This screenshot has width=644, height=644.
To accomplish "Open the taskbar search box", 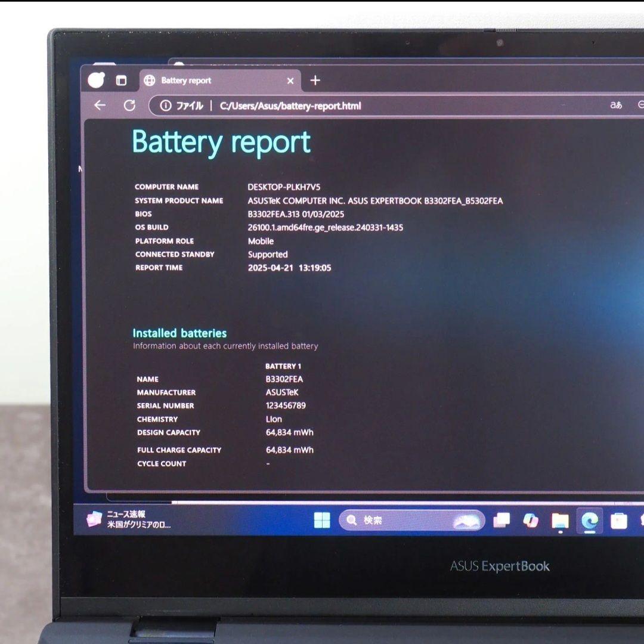I will coord(412,521).
